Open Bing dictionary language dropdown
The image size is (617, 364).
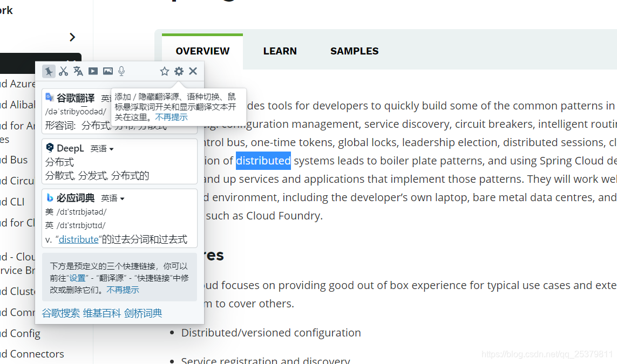[112, 198]
